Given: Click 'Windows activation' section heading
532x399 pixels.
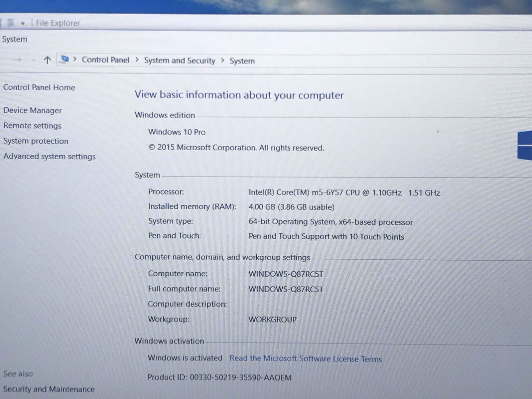Looking at the screenshot, I should coord(169,341).
